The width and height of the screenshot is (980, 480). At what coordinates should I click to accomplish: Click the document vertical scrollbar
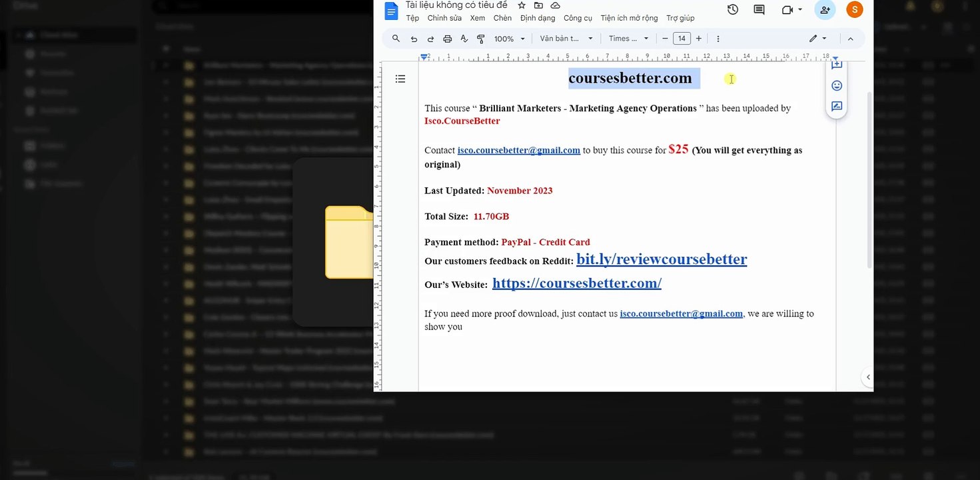pos(869,180)
